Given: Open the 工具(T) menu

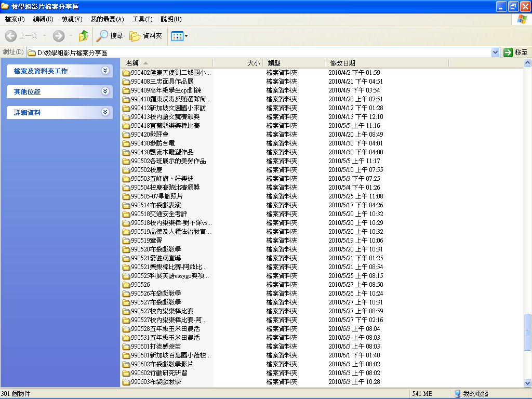Looking at the screenshot, I should (142, 19).
